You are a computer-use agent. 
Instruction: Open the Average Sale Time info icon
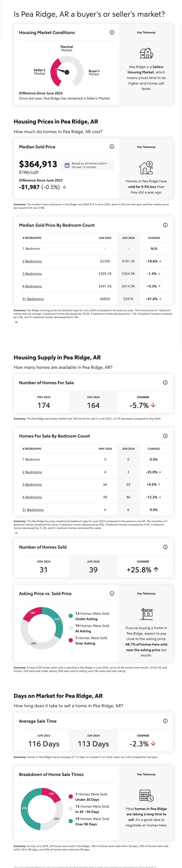pyautogui.click(x=165, y=721)
